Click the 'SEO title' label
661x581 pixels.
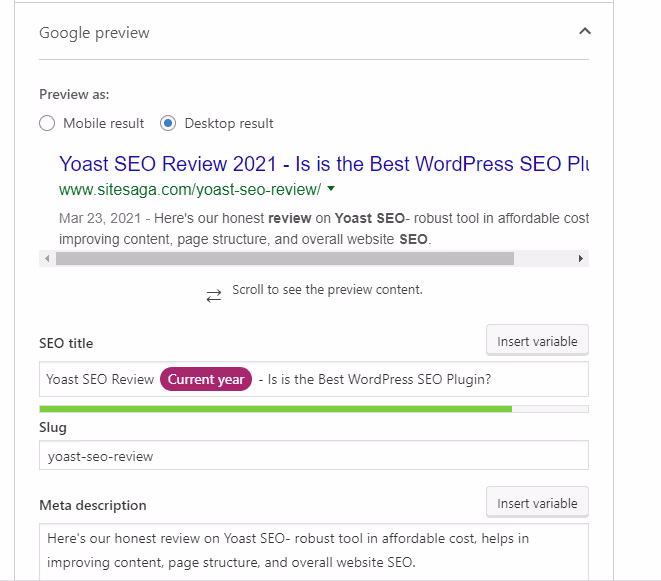66,343
